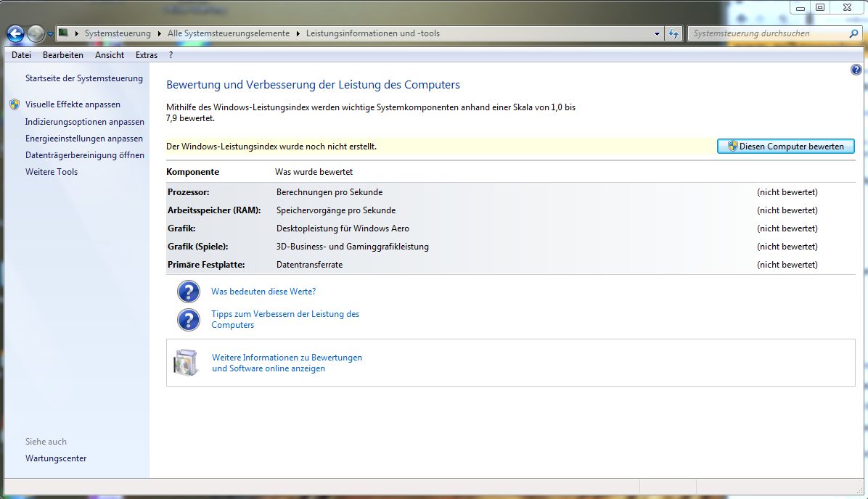Viewport: 868px width, 499px height.
Task: Click the Primäre Festplatte: row label
Action: [206, 265]
